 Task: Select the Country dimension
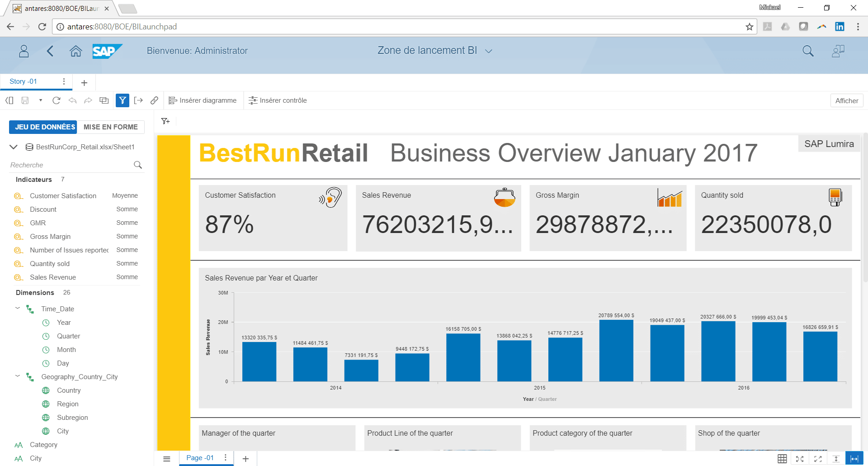pyautogui.click(x=69, y=390)
